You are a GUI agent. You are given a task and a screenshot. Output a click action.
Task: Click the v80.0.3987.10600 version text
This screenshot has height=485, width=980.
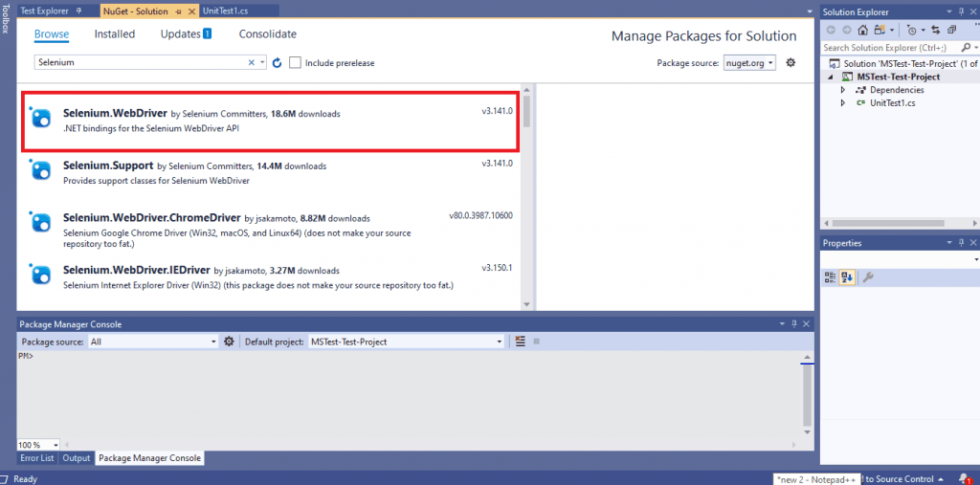pos(480,215)
